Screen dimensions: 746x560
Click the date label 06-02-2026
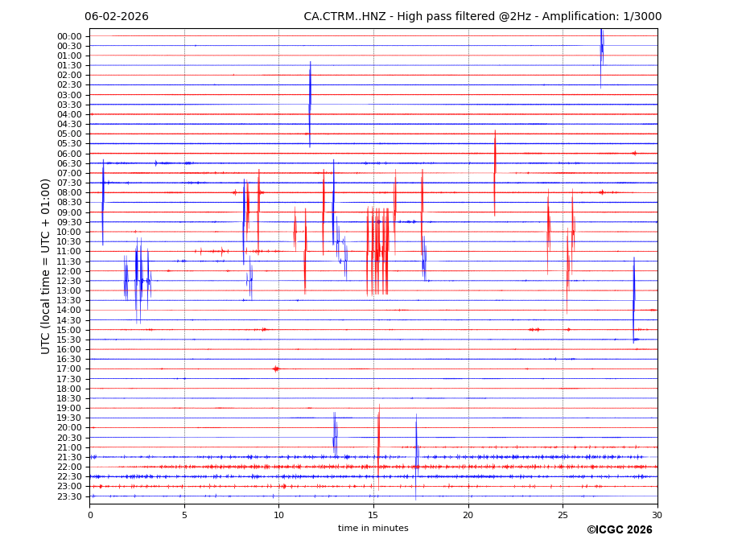(x=117, y=17)
